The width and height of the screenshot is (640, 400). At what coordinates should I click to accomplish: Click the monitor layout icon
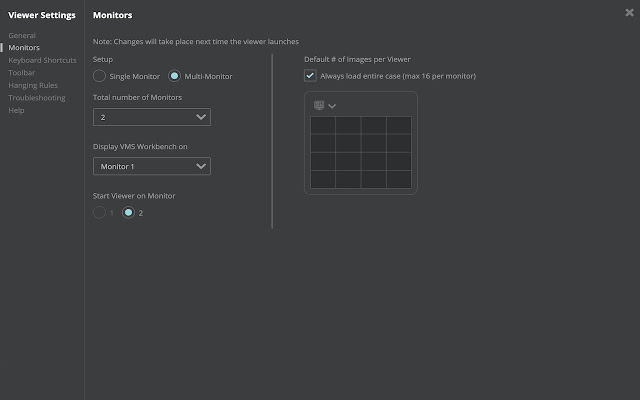click(x=319, y=105)
